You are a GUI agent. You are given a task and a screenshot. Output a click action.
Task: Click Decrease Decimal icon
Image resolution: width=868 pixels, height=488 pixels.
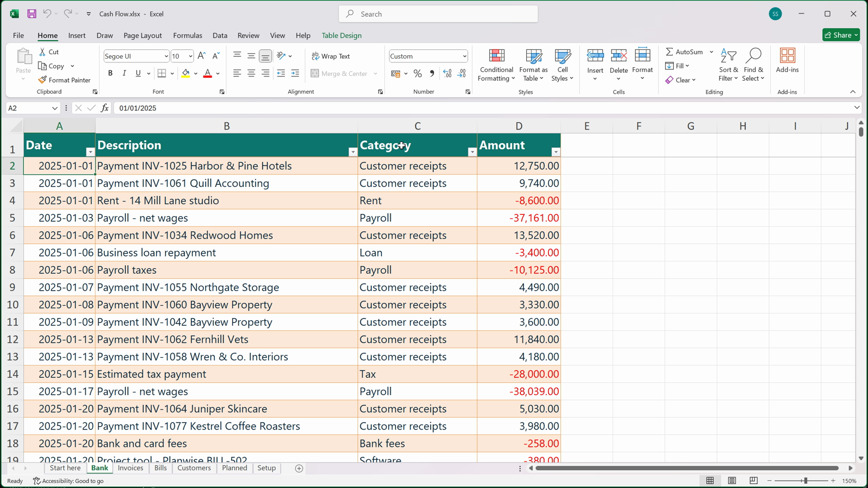coord(462,73)
